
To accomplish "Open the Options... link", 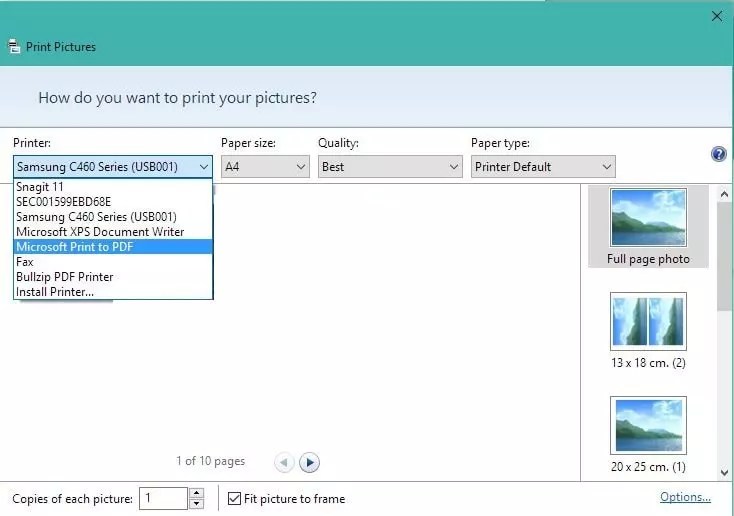I will click(685, 497).
